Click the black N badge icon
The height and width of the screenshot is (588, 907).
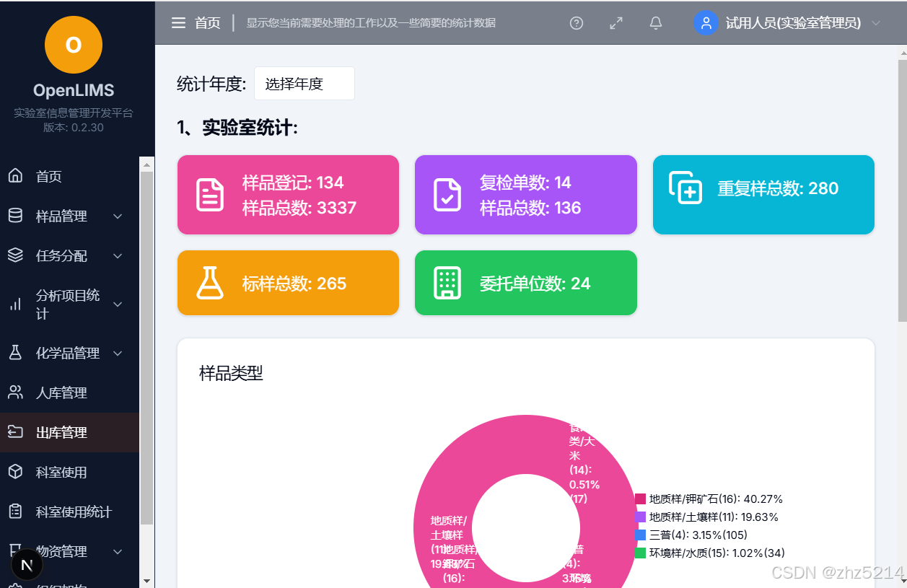(27, 566)
